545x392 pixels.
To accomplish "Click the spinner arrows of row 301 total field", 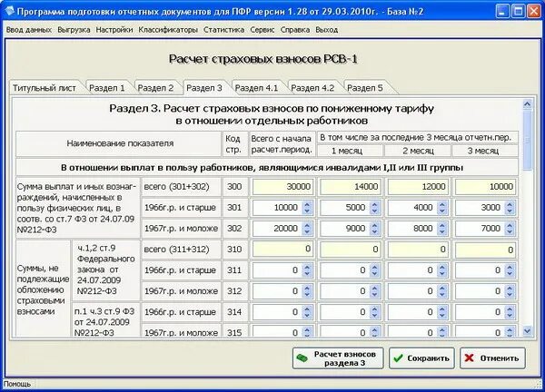I will point(307,208).
